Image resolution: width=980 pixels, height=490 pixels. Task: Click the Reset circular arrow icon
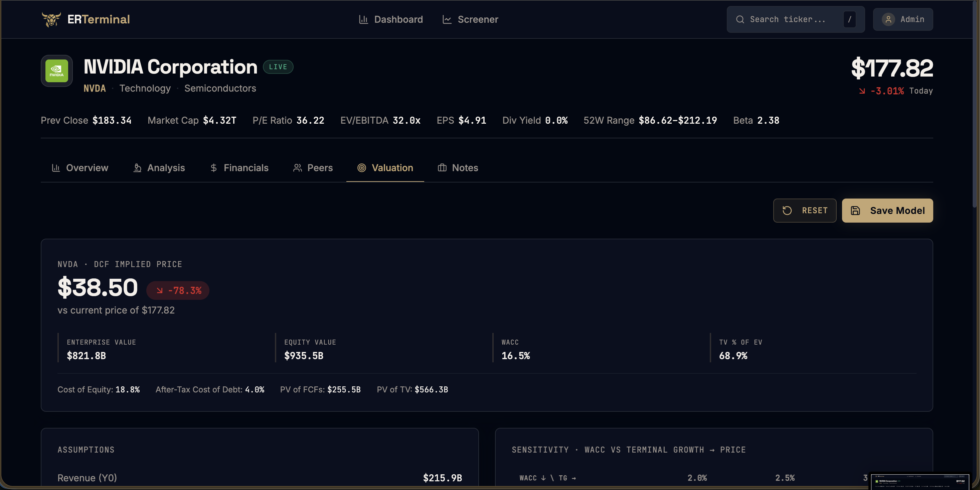tap(787, 211)
